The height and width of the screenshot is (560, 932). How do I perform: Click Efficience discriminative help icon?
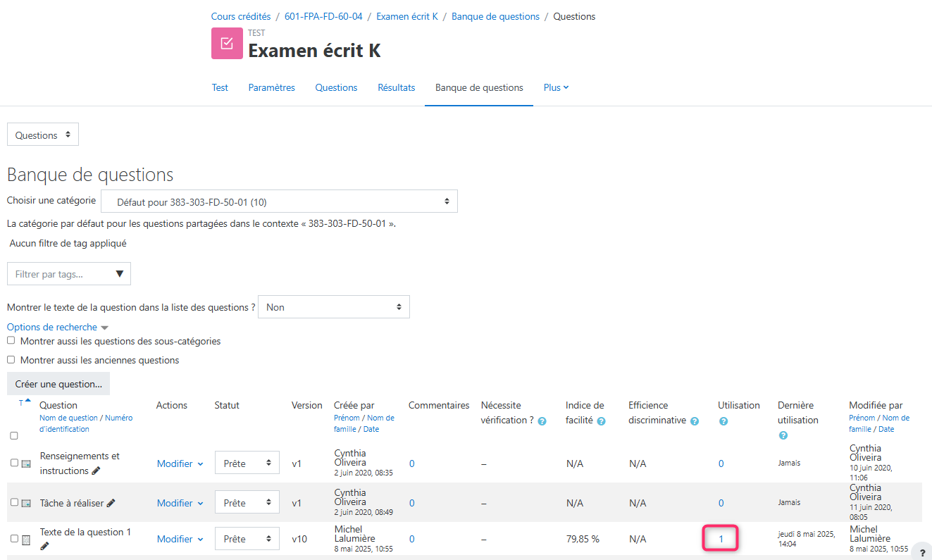pos(695,421)
